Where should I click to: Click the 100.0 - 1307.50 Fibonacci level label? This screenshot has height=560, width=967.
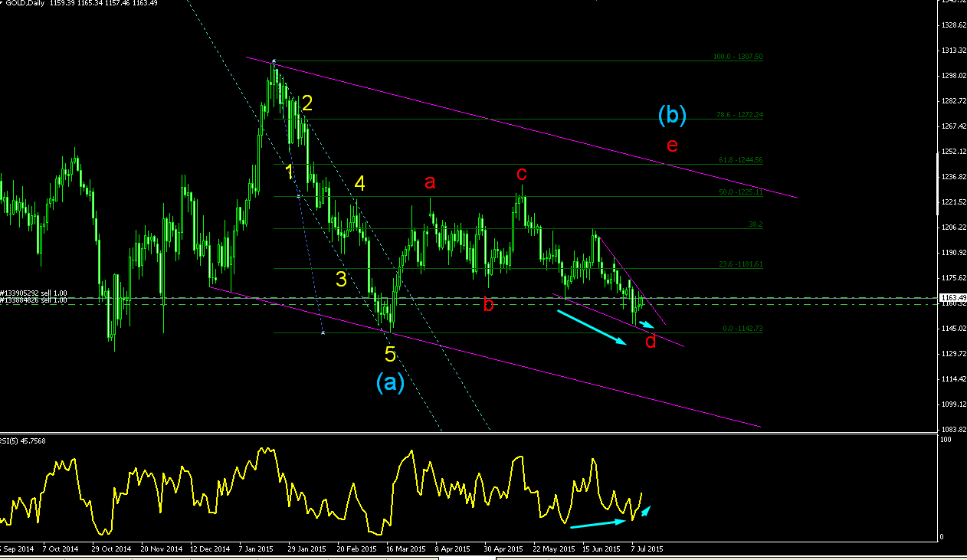click(x=738, y=57)
